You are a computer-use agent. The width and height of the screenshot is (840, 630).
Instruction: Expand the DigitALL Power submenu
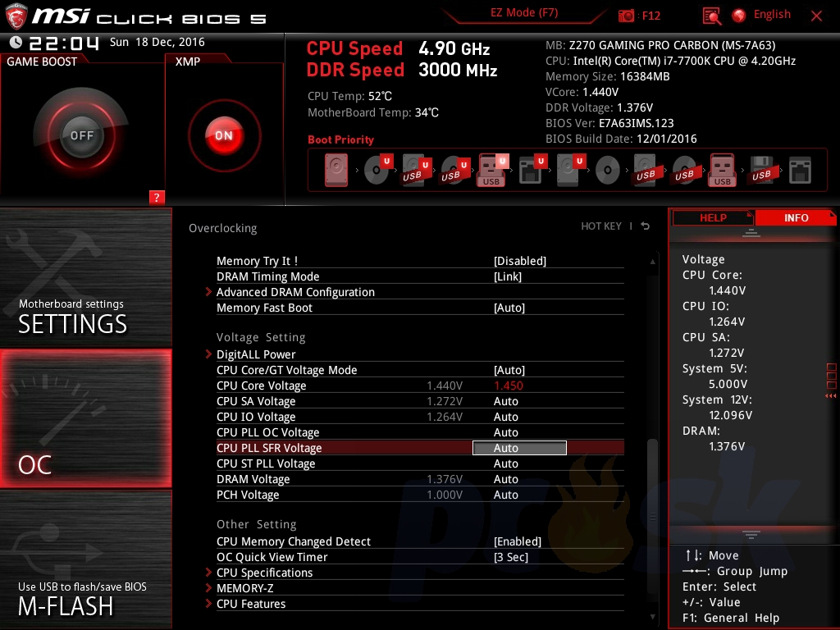point(256,354)
